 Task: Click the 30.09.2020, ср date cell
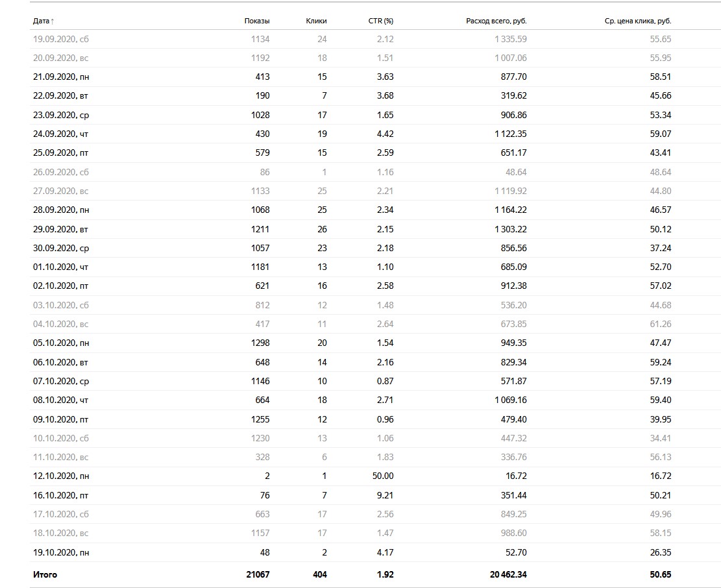(x=61, y=249)
